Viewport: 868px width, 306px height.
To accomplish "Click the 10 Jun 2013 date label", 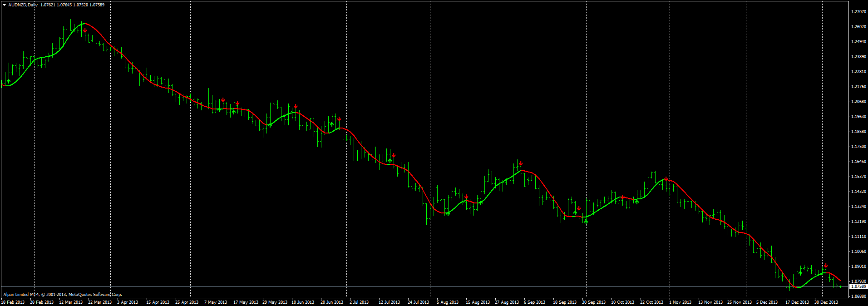I will click(x=303, y=302).
